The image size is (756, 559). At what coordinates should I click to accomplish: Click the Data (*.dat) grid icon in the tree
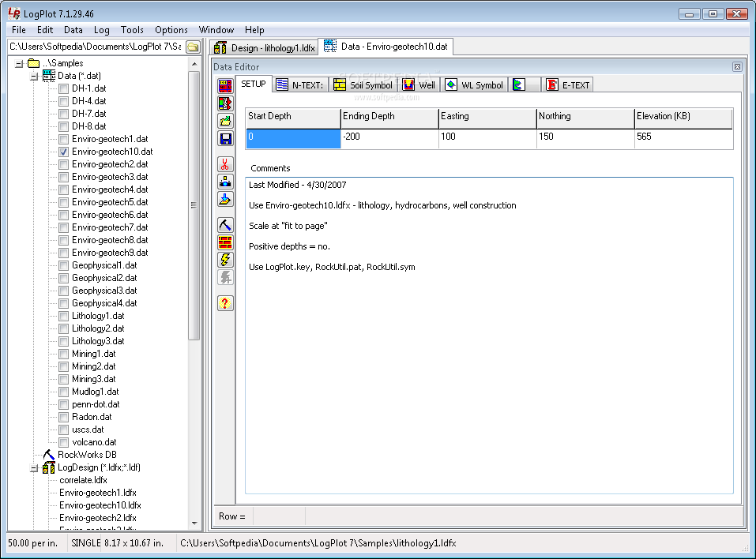pyautogui.click(x=49, y=76)
